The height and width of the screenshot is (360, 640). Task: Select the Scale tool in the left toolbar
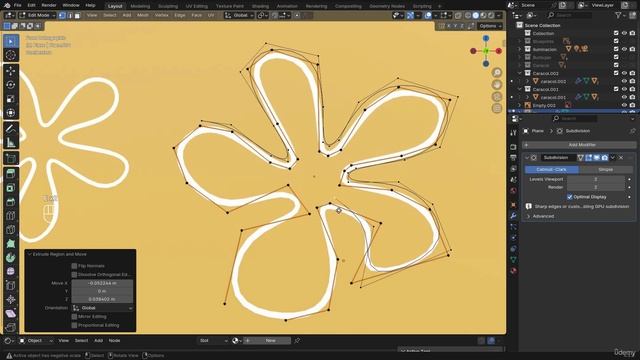pos(11,99)
